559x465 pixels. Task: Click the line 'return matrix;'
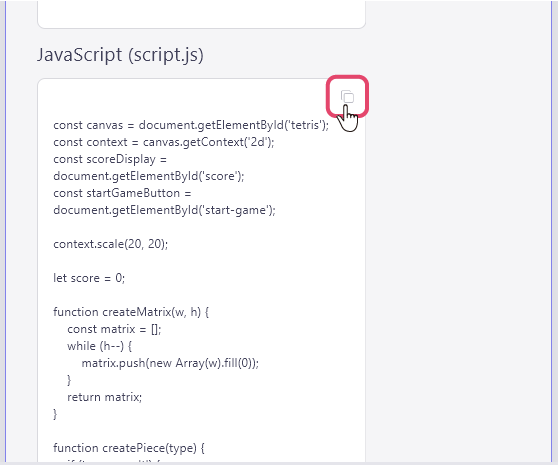pos(104,397)
